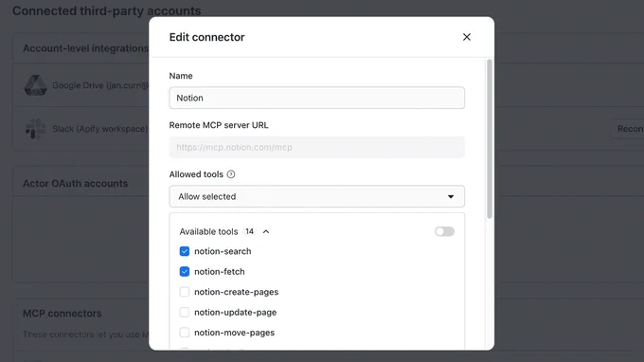Collapse the Available tools list chevron
Viewport: 644px width, 362px height.
point(266,232)
